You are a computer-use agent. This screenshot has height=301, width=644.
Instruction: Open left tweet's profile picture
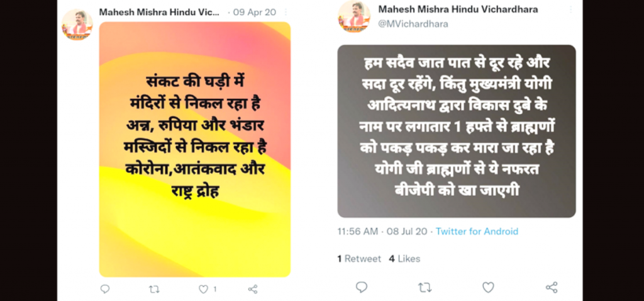77,25
